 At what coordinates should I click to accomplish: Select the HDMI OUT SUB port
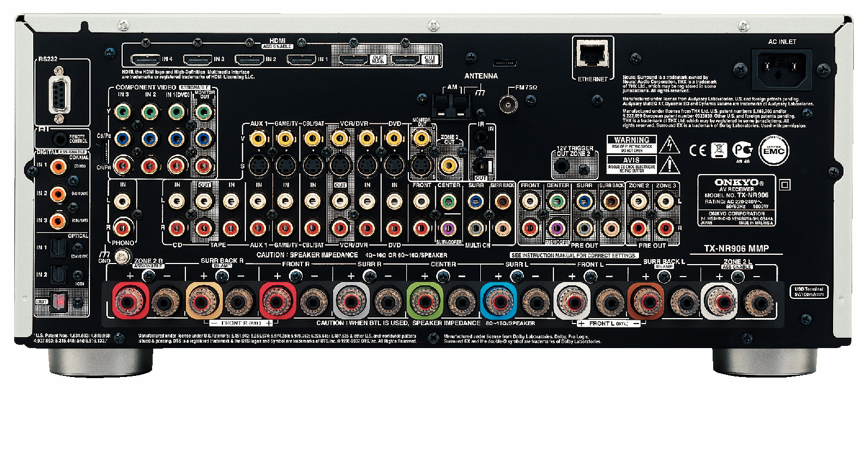click(x=406, y=59)
